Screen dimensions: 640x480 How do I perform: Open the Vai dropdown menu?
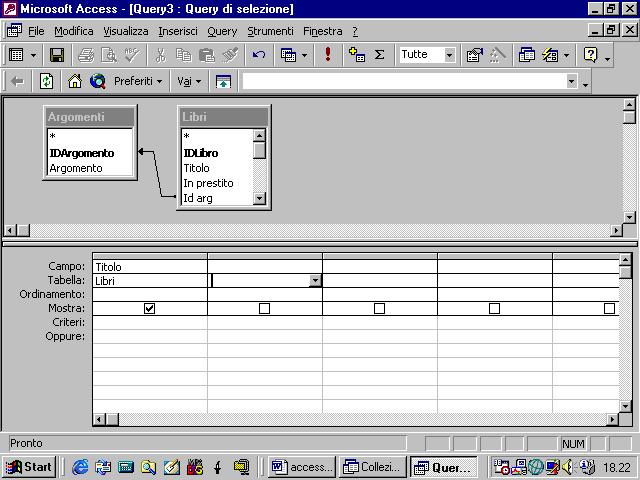pyautogui.click(x=189, y=82)
